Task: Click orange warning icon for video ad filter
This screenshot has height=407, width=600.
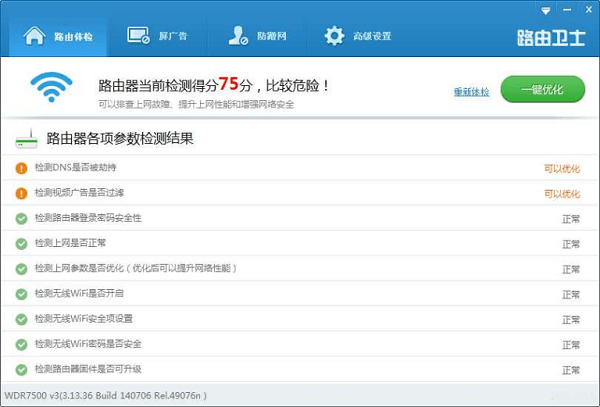Action: coord(21,192)
